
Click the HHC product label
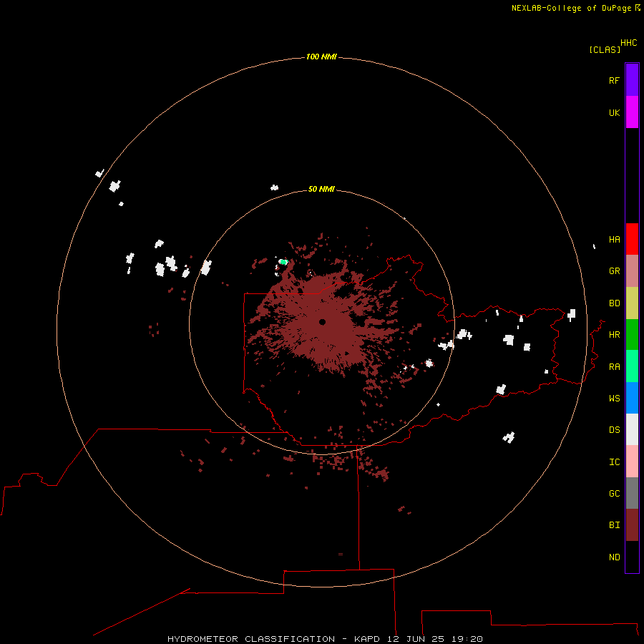click(x=628, y=43)
